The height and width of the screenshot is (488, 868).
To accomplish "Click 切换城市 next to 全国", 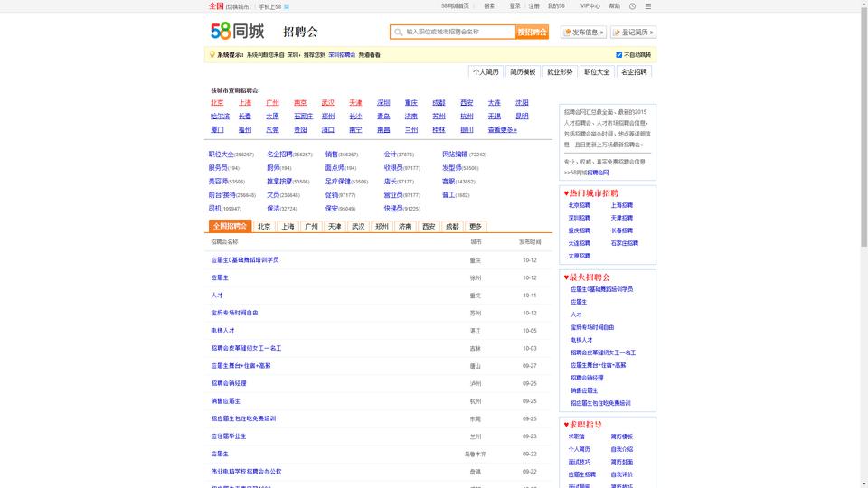I will click(x=238, y=6).
